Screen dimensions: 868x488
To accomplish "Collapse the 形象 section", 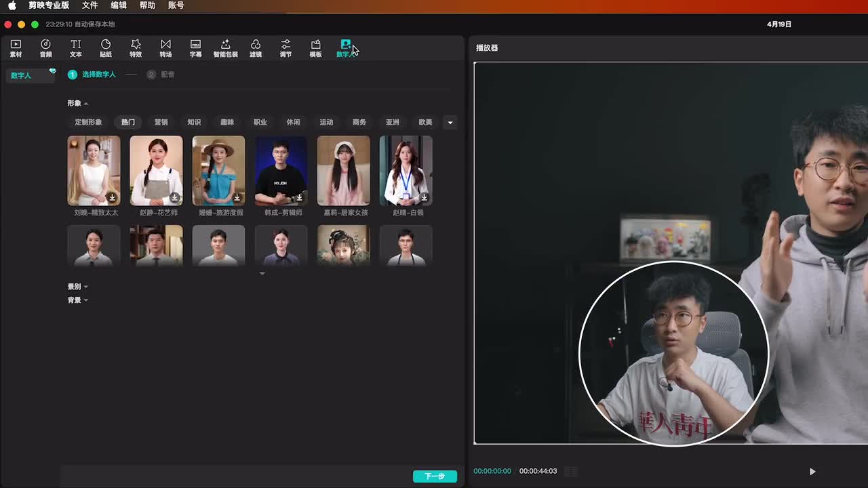I will coord(77,104).
